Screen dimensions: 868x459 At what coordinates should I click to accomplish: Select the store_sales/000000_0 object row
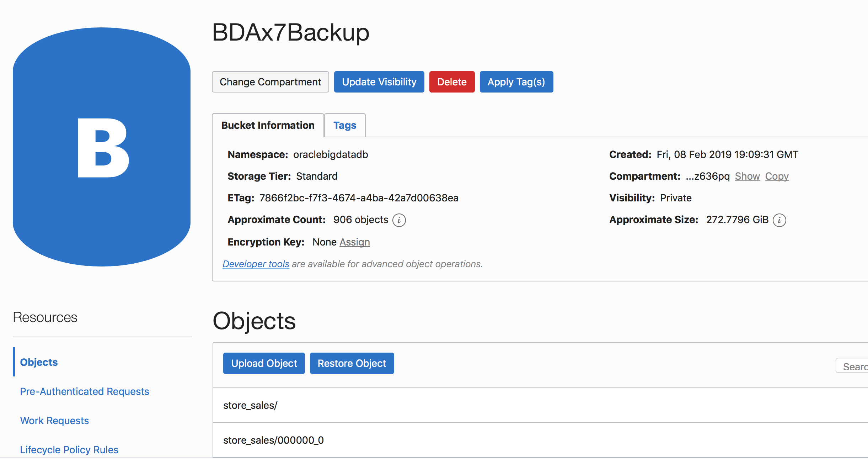273,440
